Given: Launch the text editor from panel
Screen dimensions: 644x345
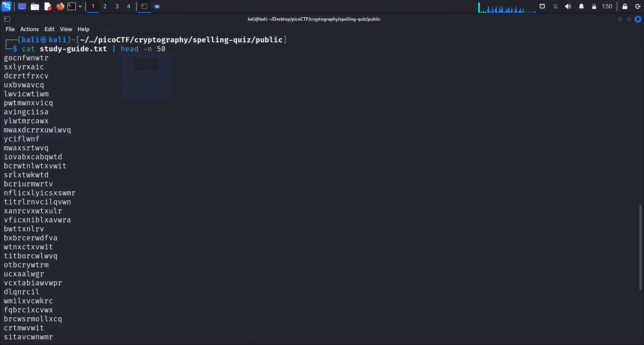Looking at the screenshot, I should (x=48, y=6).
